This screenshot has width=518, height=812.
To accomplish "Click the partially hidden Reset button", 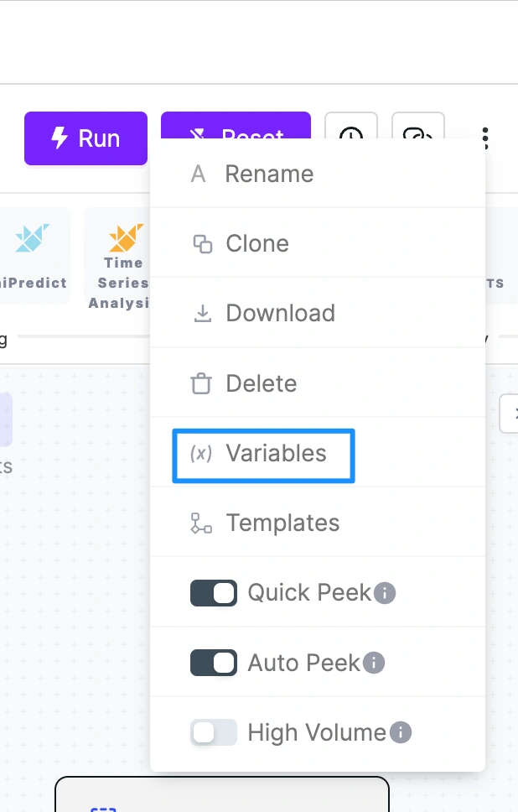I will tap(236, 125).
